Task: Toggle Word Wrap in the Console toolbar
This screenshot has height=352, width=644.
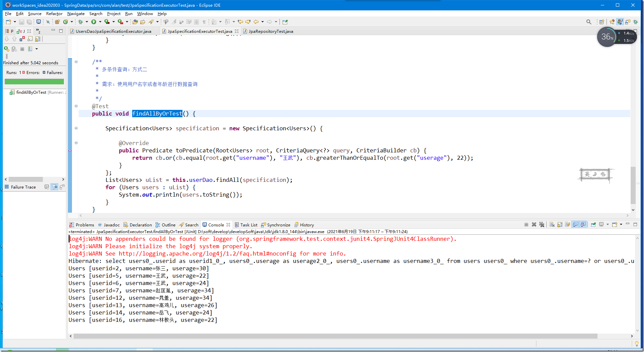Action: pos(568,224)
